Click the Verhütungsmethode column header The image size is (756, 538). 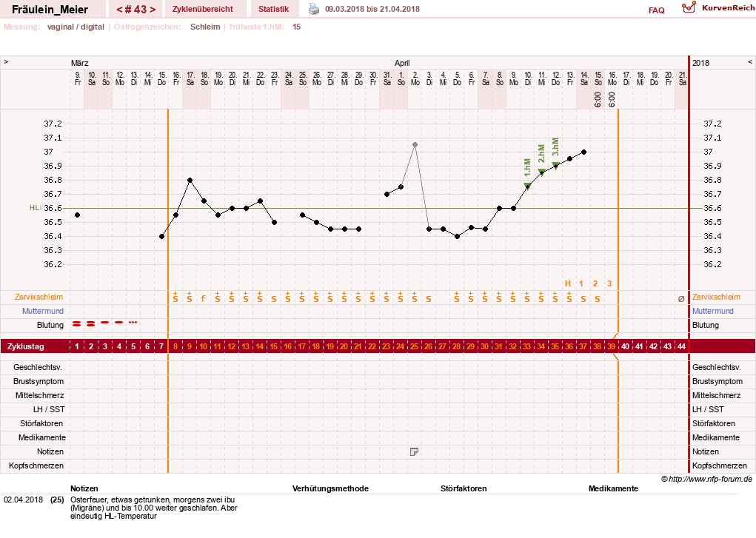[330, 488]
